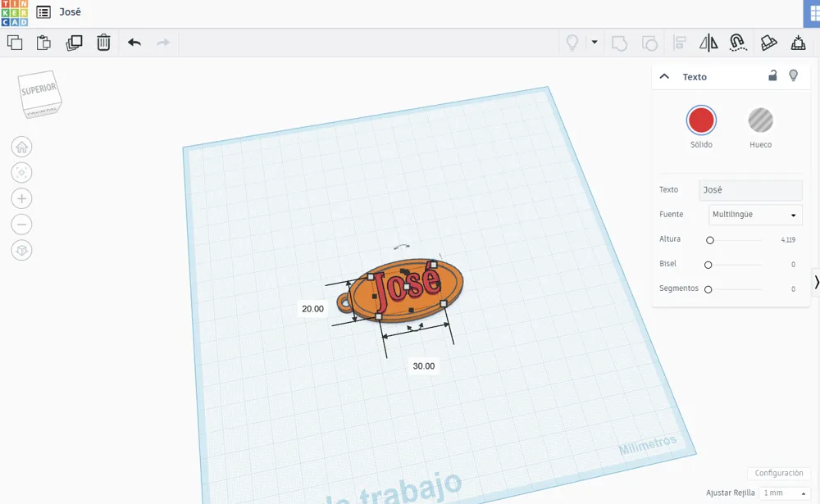Click the Mirror tool icon
The height and width of the screenshot is (504, 820).
point(708,43)
